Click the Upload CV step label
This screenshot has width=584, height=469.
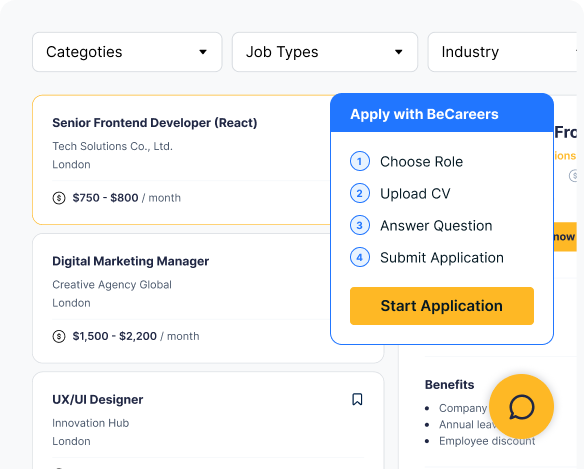pyautogui.click(x=415, y=194)
